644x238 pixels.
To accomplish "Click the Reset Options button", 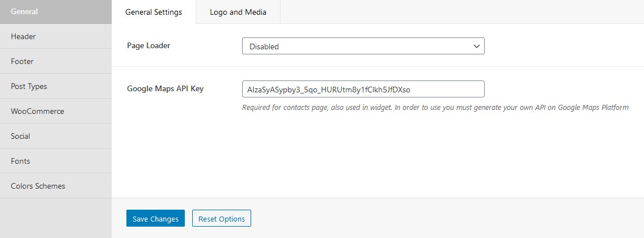I will [221, 218].
